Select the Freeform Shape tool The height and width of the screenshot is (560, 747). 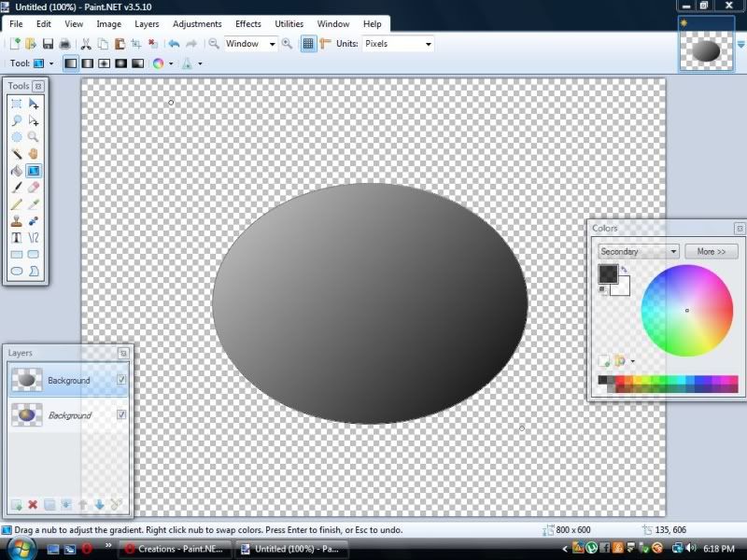point(34,271)
